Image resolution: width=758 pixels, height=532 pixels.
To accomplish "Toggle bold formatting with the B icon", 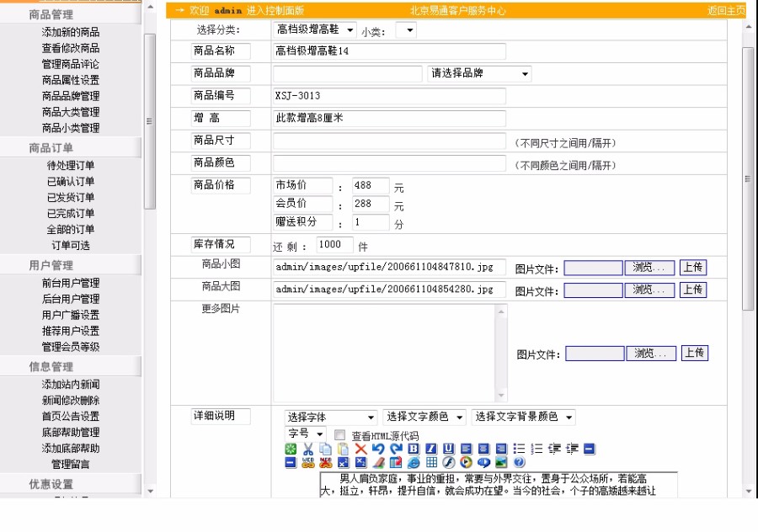I will click(414, 449).
